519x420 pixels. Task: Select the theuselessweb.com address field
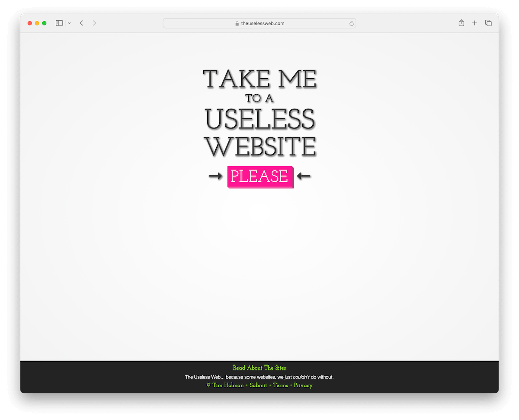pos(259,23)
